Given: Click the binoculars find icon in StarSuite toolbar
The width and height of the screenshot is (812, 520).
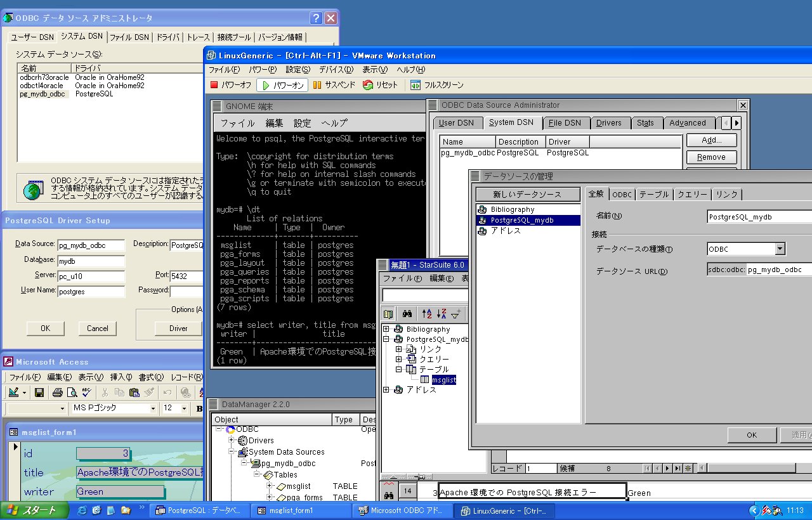Looking at the screenshot, I should point(408,313).
